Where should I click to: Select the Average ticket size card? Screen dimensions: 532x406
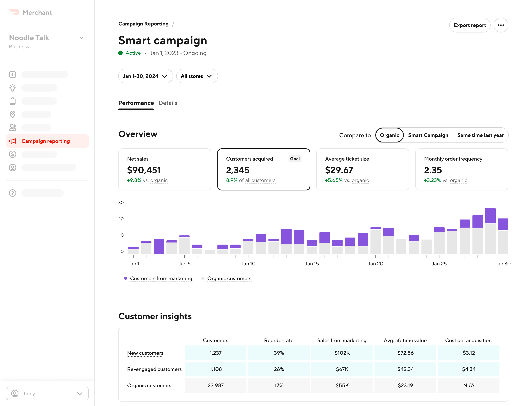click(363, 169)
